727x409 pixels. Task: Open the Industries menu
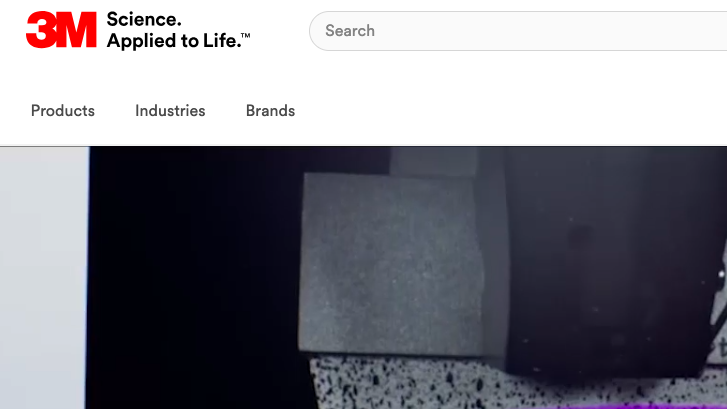coord(170,111)
